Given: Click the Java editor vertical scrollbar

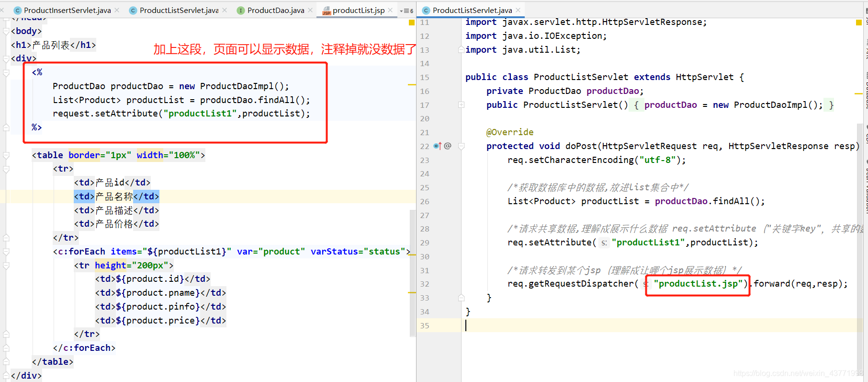Looking at the screenshot, I should click(860, 249).
